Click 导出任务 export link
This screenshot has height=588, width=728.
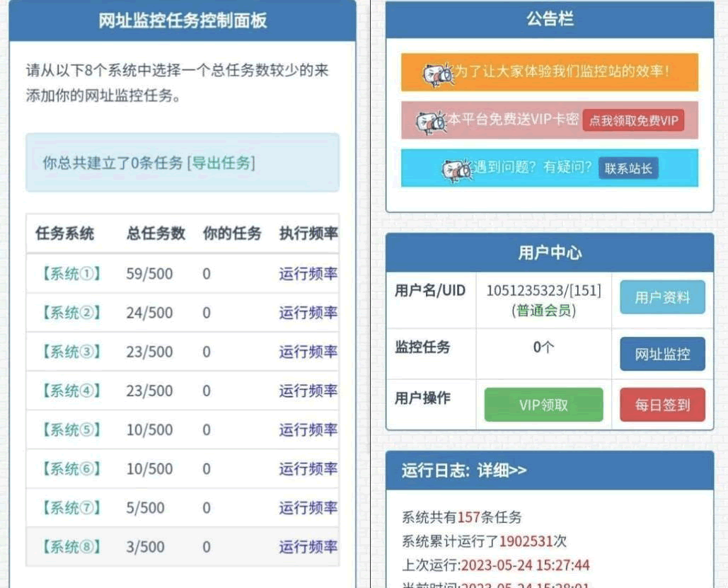point(221,163)
